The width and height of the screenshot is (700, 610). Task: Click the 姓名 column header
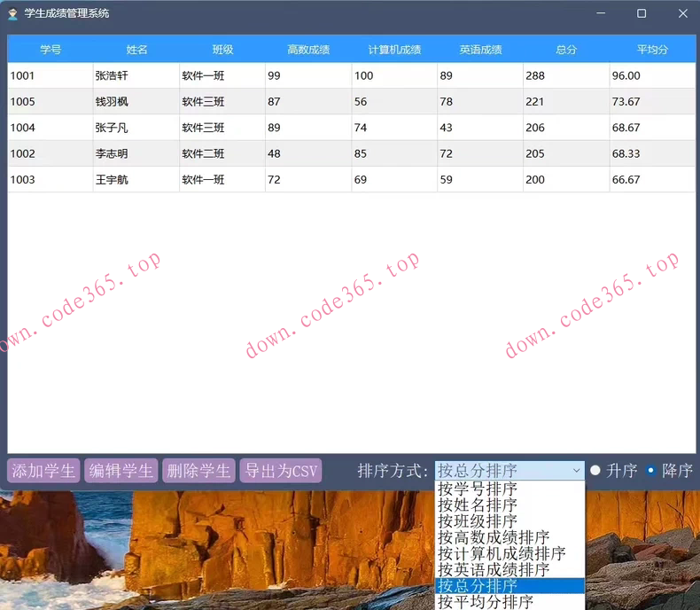coord(136,49)
